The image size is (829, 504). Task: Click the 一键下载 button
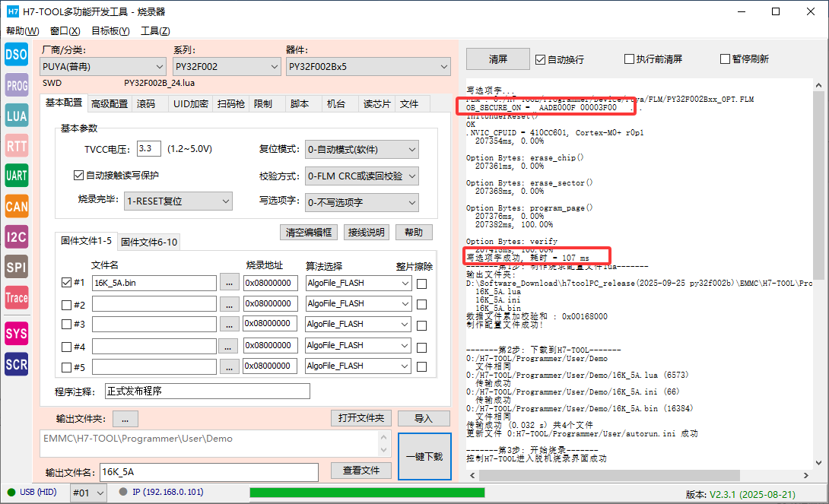click(x=424, y=457)
